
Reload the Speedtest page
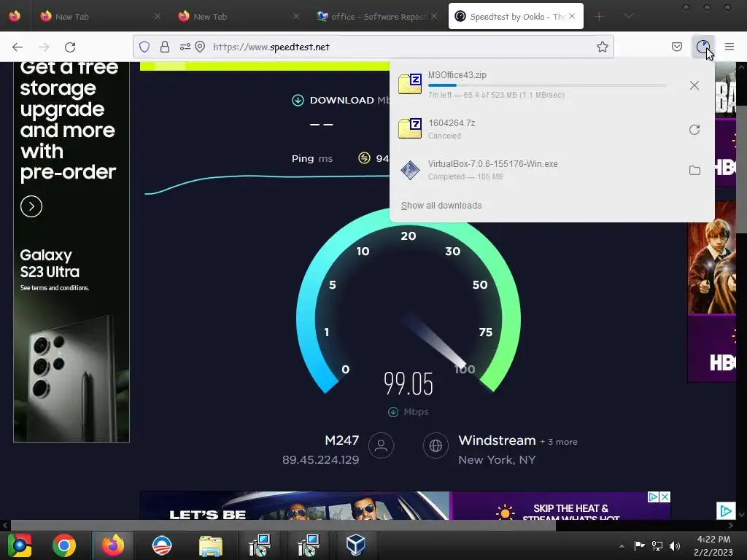pos(70,47)
